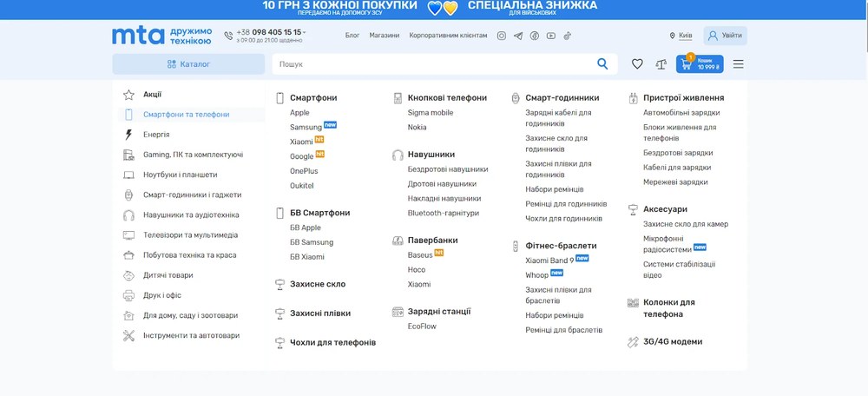This screenshot has width=868, height=396.
Task: Click the search magnifier icon
Action: coord(602,63)
